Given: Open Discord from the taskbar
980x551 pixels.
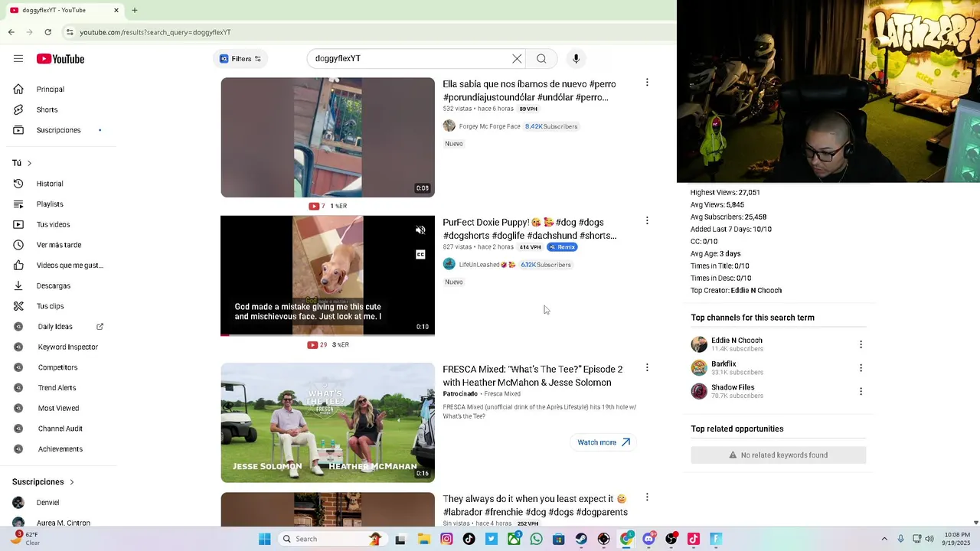Looking at the screenshot, I should click(x=648, y=539).
